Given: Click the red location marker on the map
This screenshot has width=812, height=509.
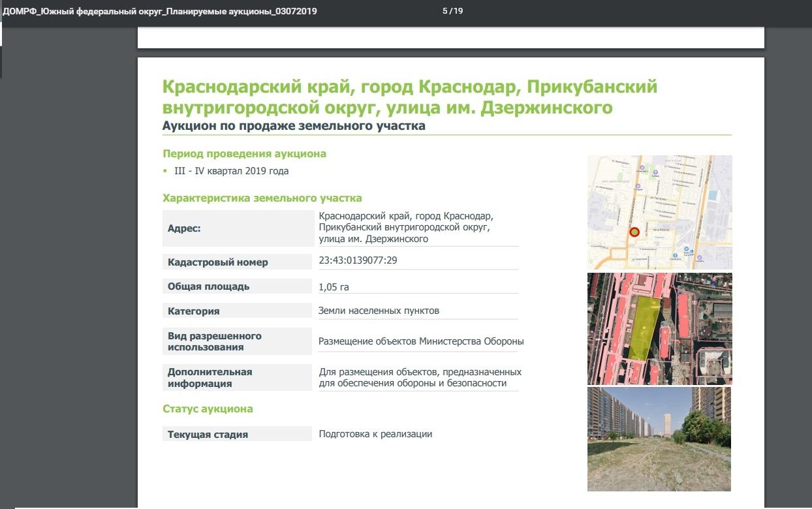Looking at the screenshot, I should pyautogui.click(x=634, y=232).
